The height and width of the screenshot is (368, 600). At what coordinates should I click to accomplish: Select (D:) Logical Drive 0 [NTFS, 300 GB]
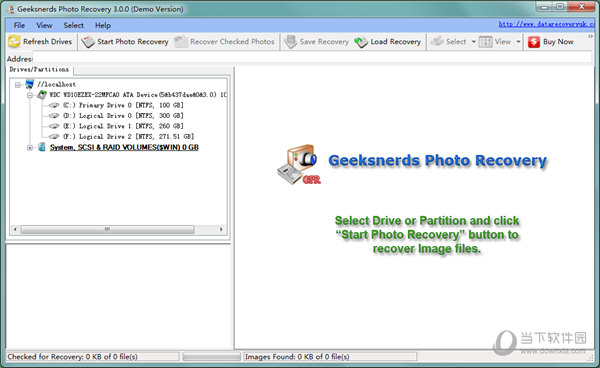coord(123,116)
